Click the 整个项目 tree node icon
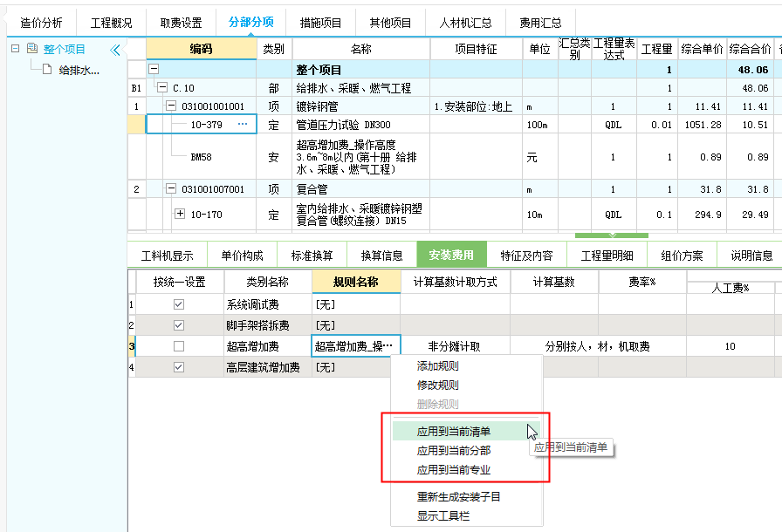782x532 pixels. [31, 50]
